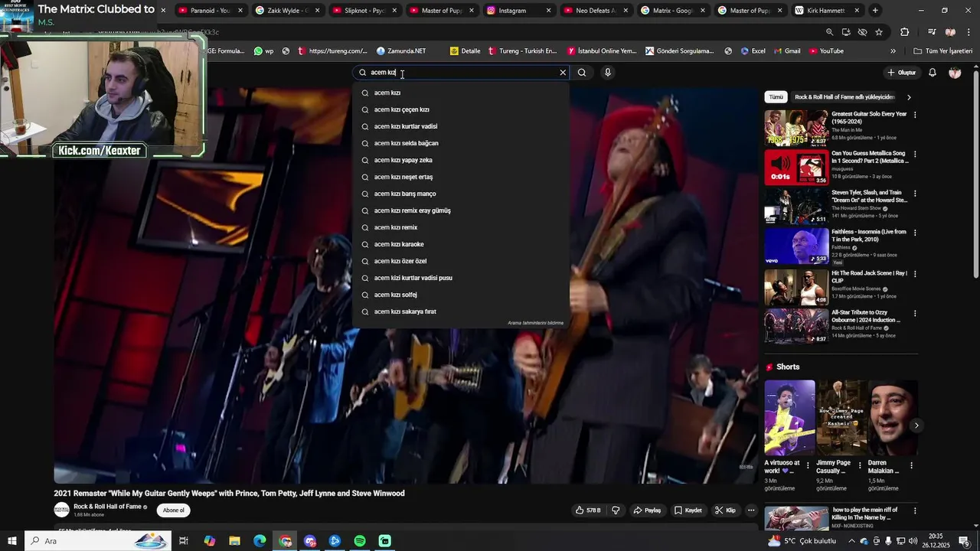The width and height of the screenshot is (980, 551).
Task: Open the Jimmy Page Casually short
Action: coord(841,418)
